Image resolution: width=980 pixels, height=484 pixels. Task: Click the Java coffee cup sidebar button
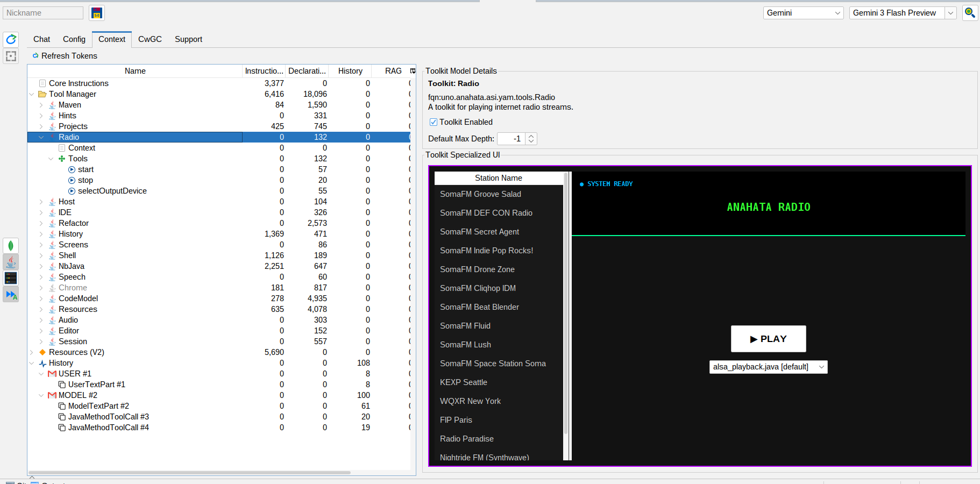coord(11,262)
